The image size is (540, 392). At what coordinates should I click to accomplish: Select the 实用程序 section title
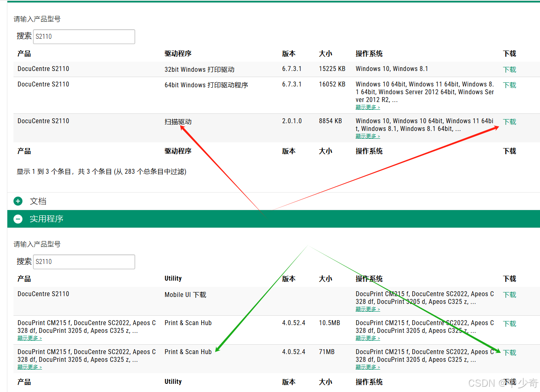tap(47, 219)
